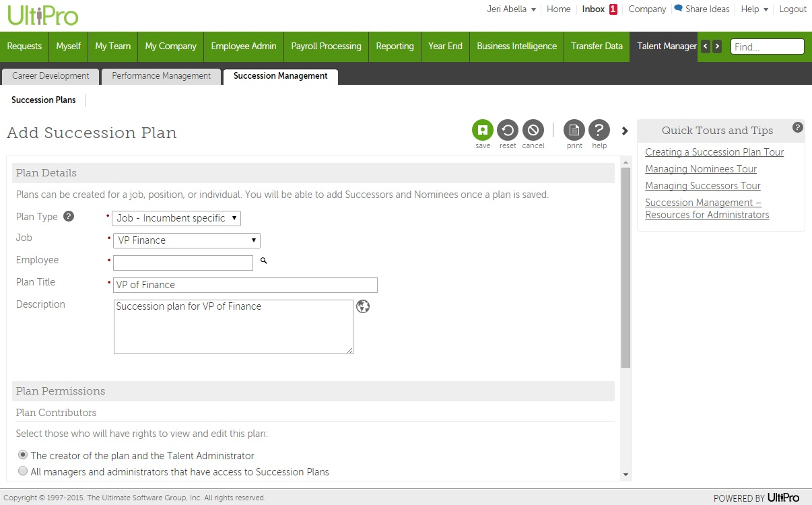812x505 pixels.
Task: Open page help icon
Action: [x=599, y=130]
